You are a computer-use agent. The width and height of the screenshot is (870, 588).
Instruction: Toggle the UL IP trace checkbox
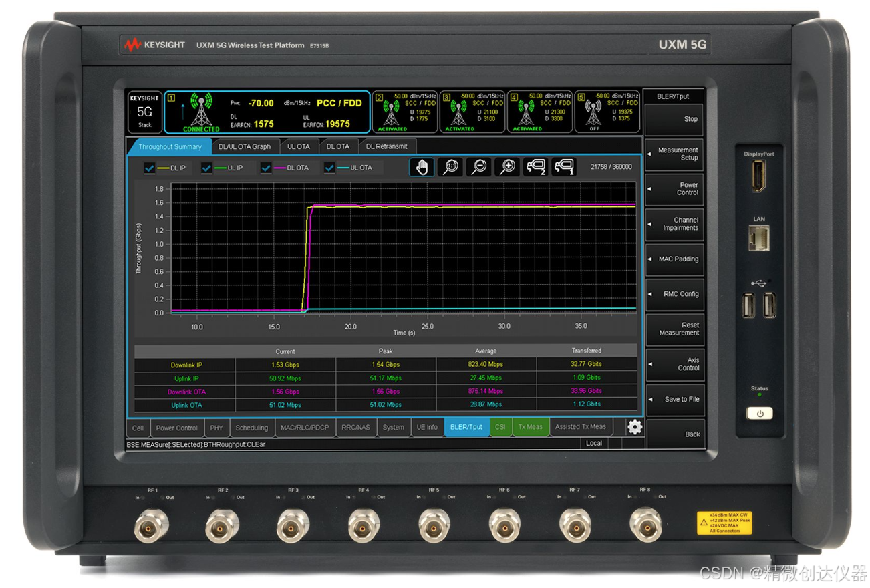(x=208, y=168)
